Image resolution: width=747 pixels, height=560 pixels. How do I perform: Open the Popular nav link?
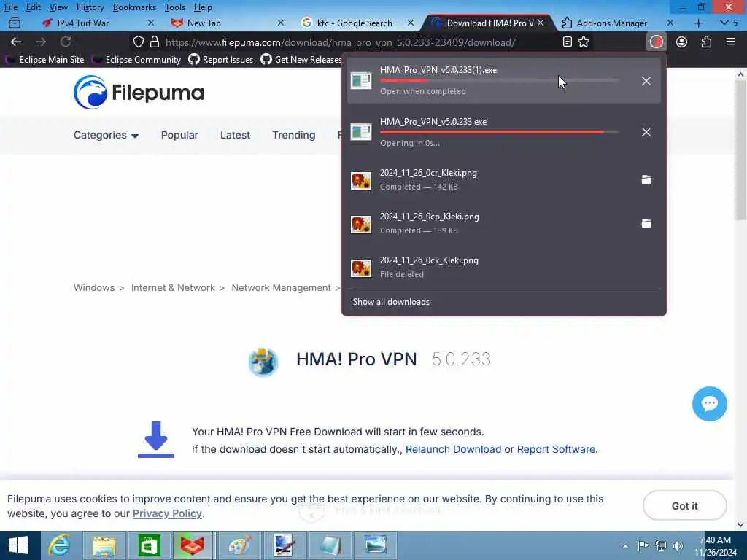click(179, 135)
